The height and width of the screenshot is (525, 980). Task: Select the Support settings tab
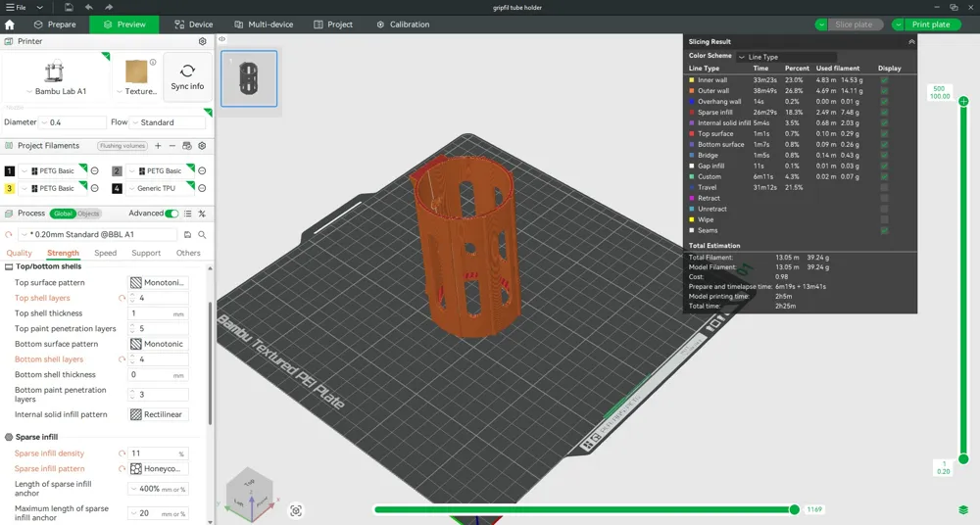(146, 253)
